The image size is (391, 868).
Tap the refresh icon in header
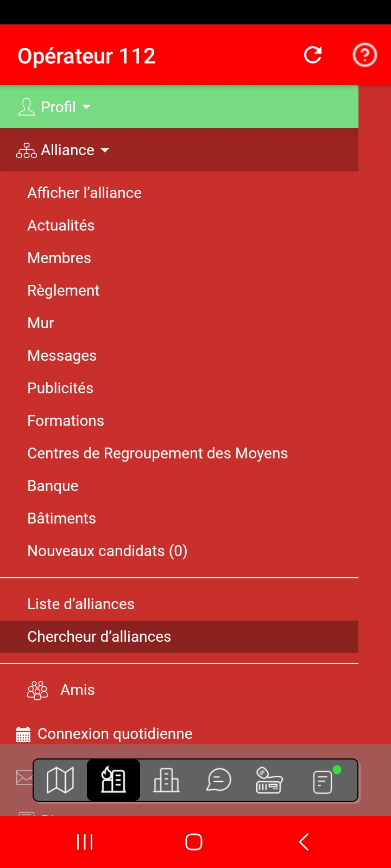tap(313, 55)
